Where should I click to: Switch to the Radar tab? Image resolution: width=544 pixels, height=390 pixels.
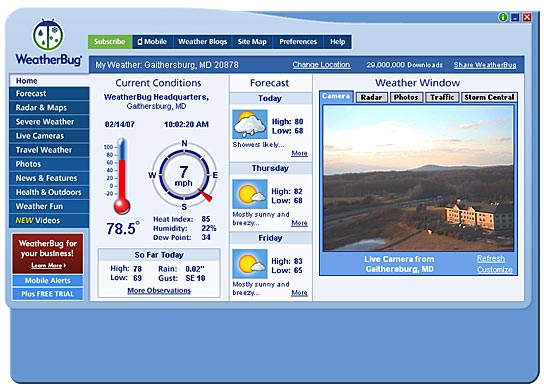(371, 97)
